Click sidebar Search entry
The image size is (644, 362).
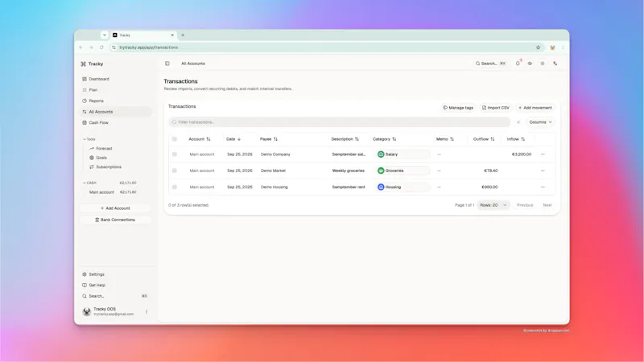pyautogui.click(x=114, y=296)
